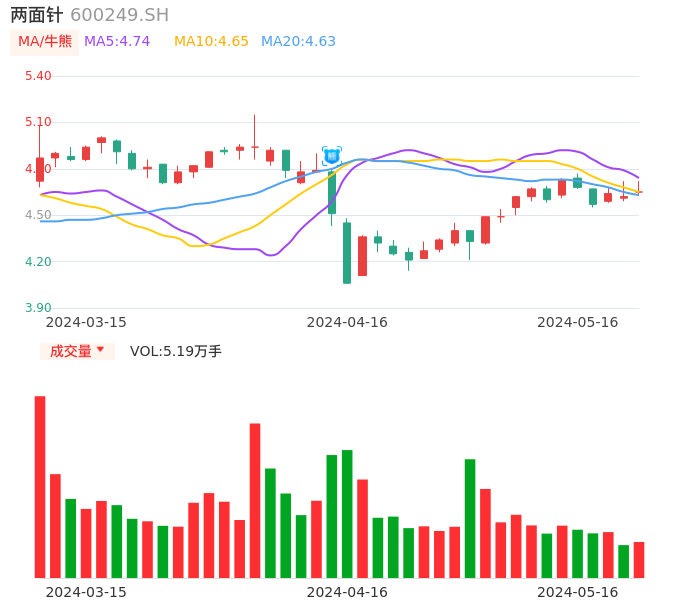Click the red triangle arrow beside 成交量

(x=100, y=350)
